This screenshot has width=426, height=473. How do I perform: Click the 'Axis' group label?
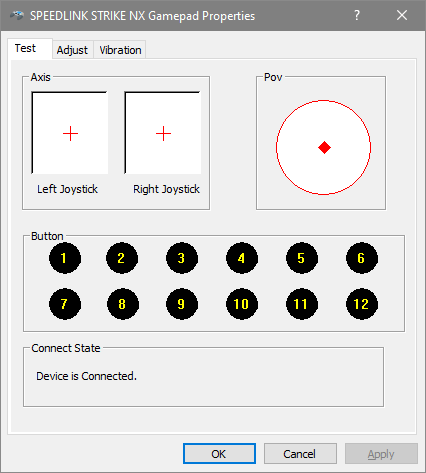point(40,77)
